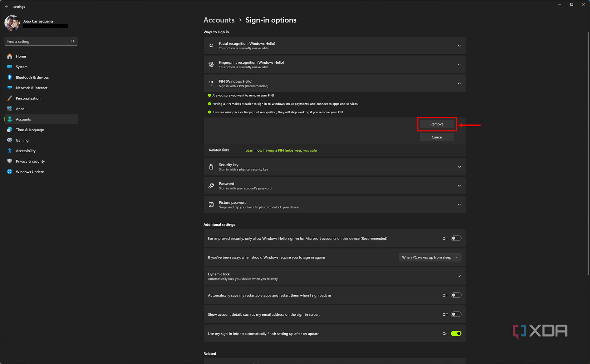Image resolution: width=590 pixels, height=364 pixels.
Task: Click the facial recognition smiley icon
Action: (211, 46)
